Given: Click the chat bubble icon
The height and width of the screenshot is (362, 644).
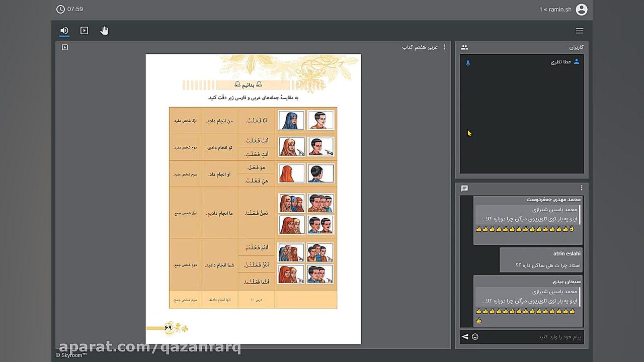Looking at the screenshot, I should point(464,189).
